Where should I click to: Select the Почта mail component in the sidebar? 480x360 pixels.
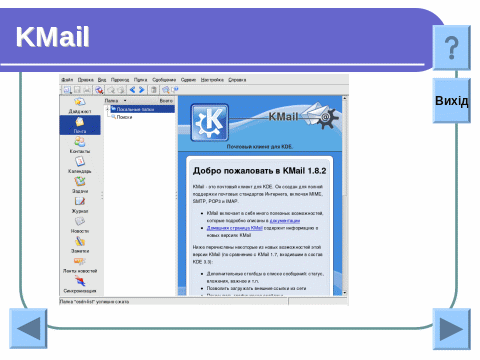click(80, 125)
